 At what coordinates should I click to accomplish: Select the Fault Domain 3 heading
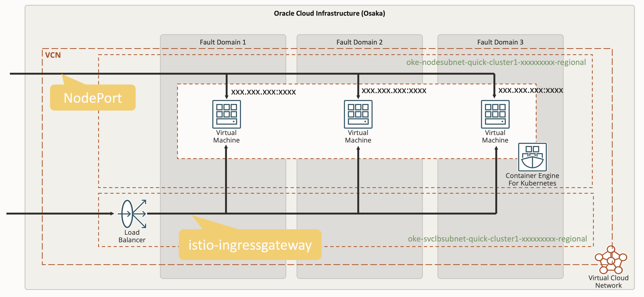pos(500,42)
